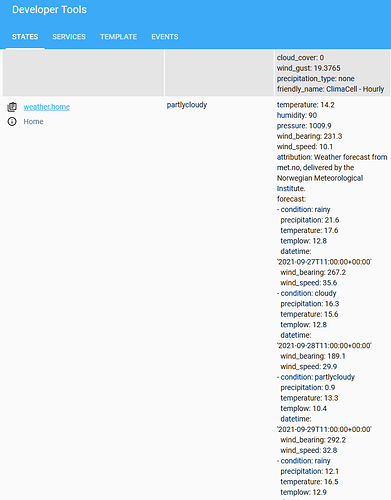Select the humidity 90 attribute
The image size is (391, 500).
(297, 115)
